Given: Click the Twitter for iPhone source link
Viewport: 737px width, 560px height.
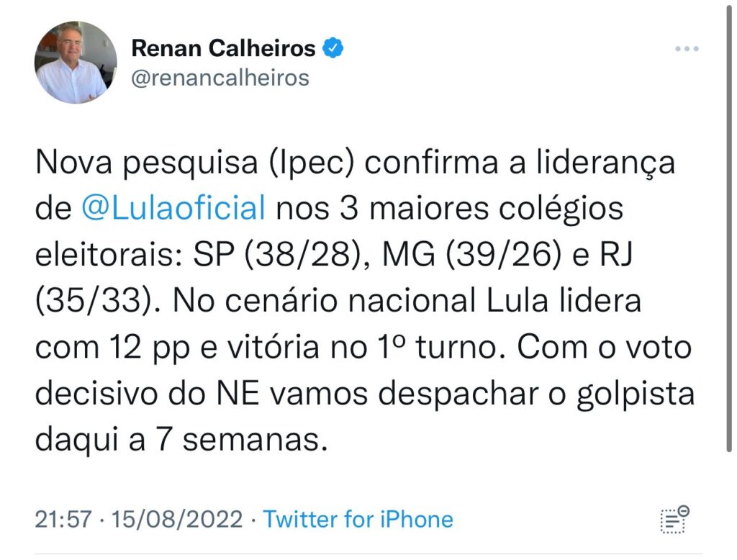Looking at the screenshot, I should 358,519.
